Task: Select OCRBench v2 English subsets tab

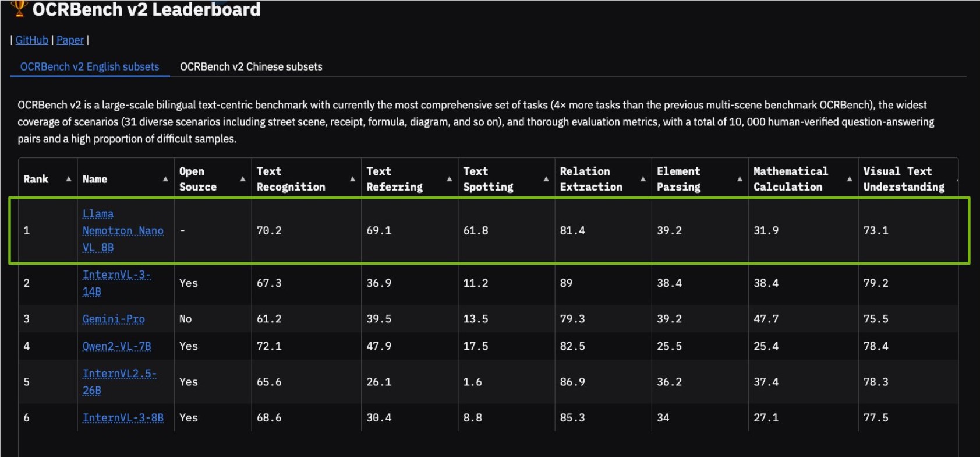Action: pyautogui.click(x=90, y=66)
